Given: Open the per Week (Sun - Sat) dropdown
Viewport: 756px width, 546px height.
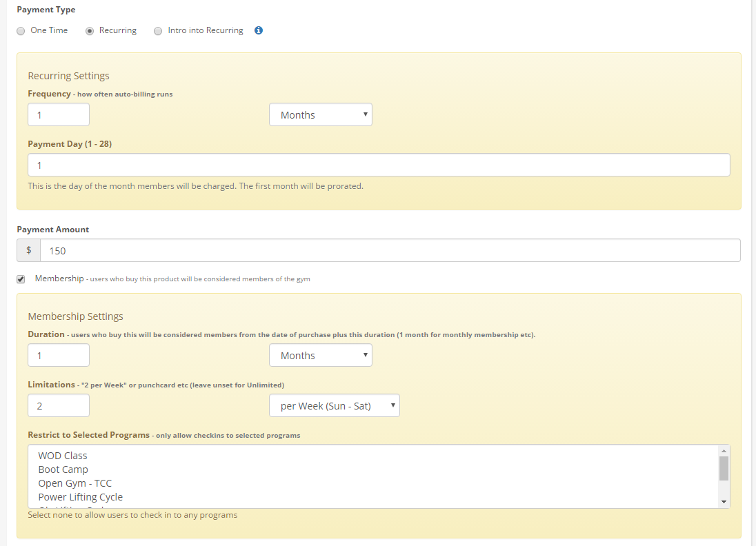Looking at the screenshot, I should click(334, 406).
